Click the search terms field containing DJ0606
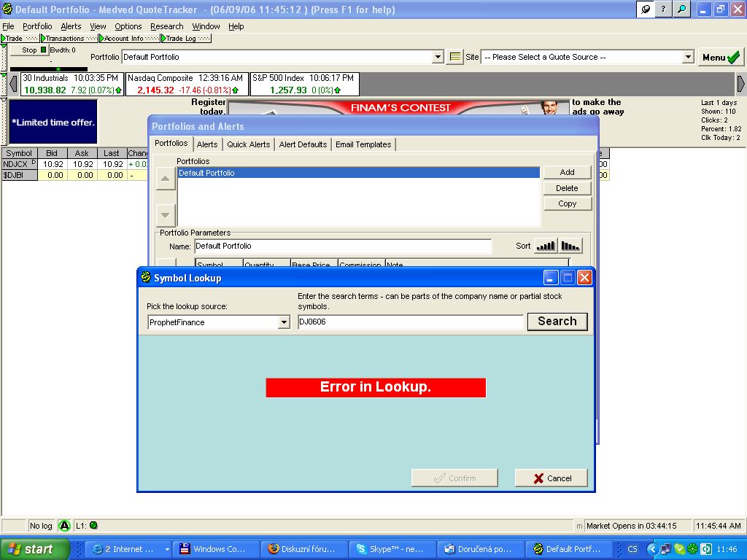The height and width of the screenshot is (560, 747). 410,322
